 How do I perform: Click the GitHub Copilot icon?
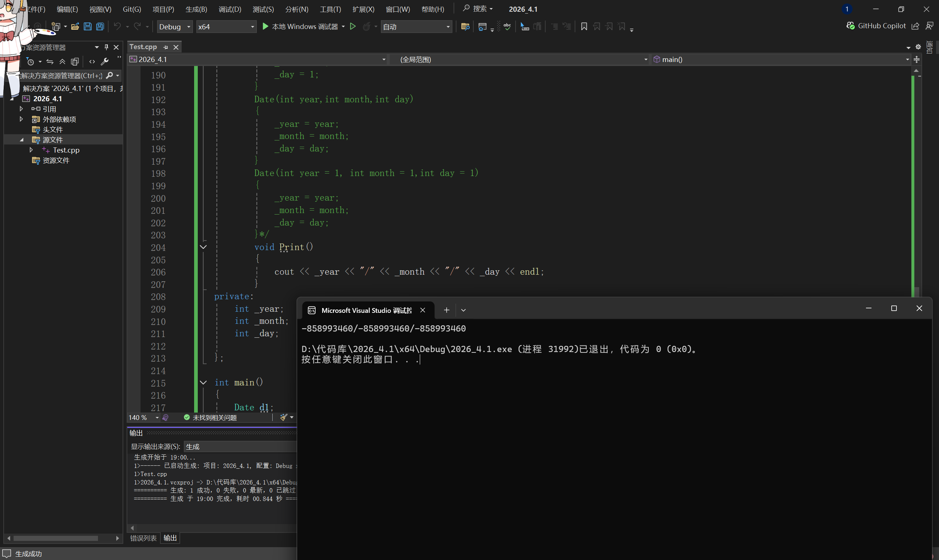[850, 26]
